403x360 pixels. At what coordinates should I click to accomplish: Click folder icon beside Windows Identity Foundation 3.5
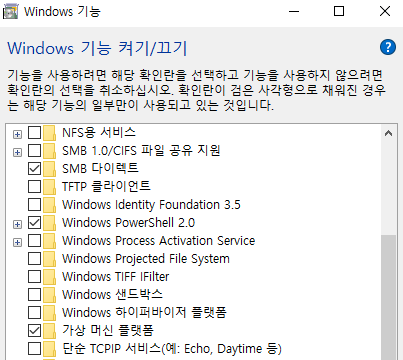[x=49, y=205]
